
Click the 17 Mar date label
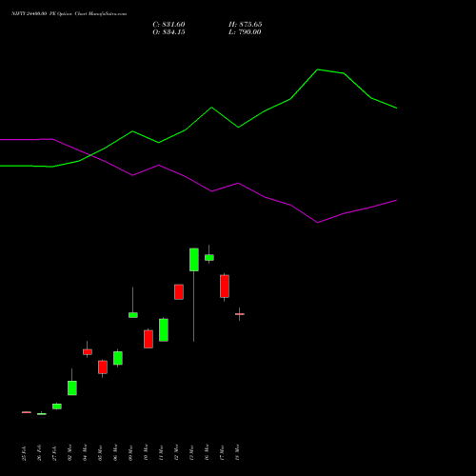click(223, 452)
